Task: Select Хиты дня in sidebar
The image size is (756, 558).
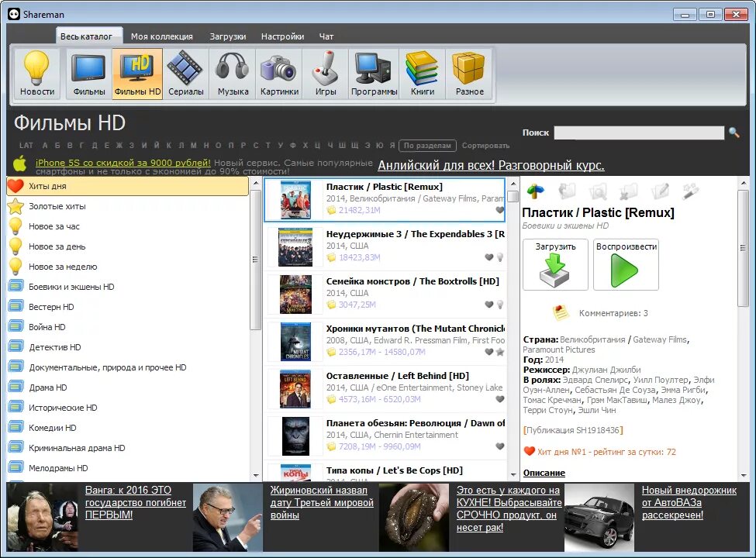Action: pos(128,186)
